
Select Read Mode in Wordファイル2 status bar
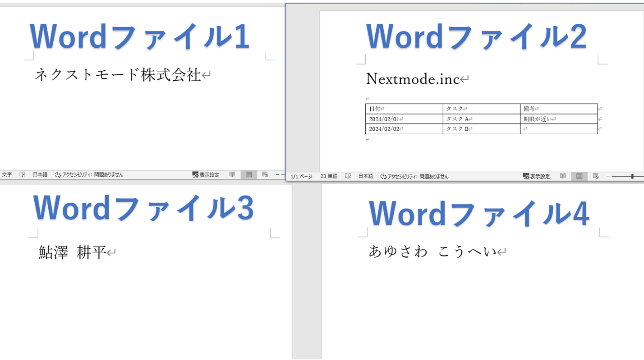[562, 176]
